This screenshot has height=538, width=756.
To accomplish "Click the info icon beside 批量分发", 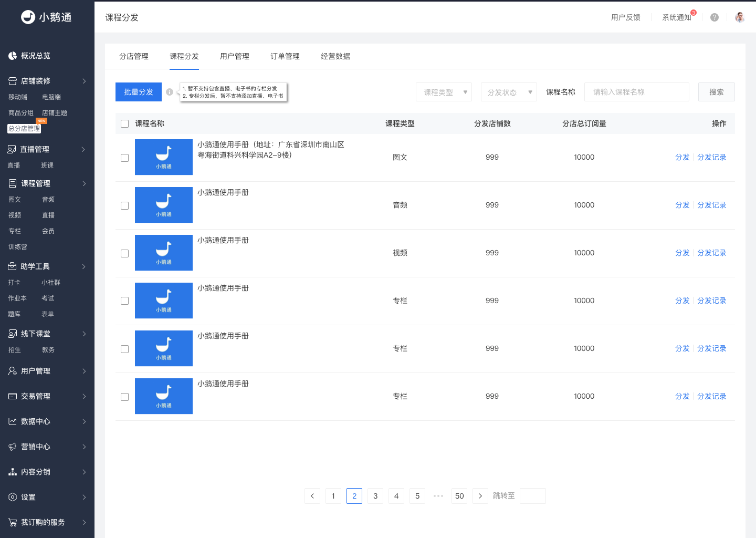I will click(170, 92).
